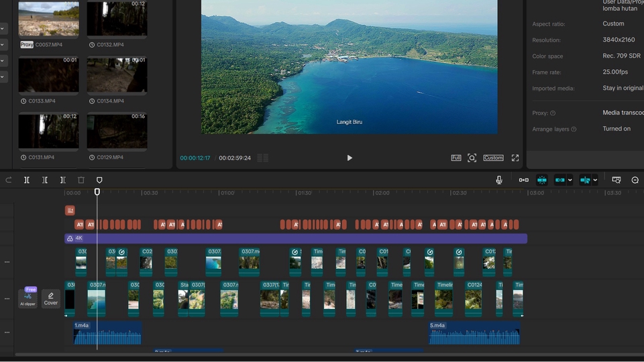Toggle the preview axis icon in timeline toolbar

[x=585, y=180]
